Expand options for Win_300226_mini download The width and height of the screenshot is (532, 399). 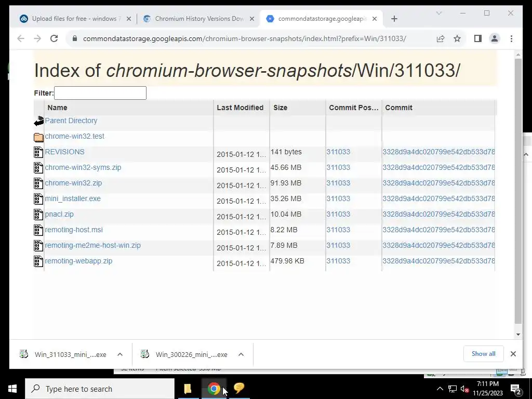point(241,354)
